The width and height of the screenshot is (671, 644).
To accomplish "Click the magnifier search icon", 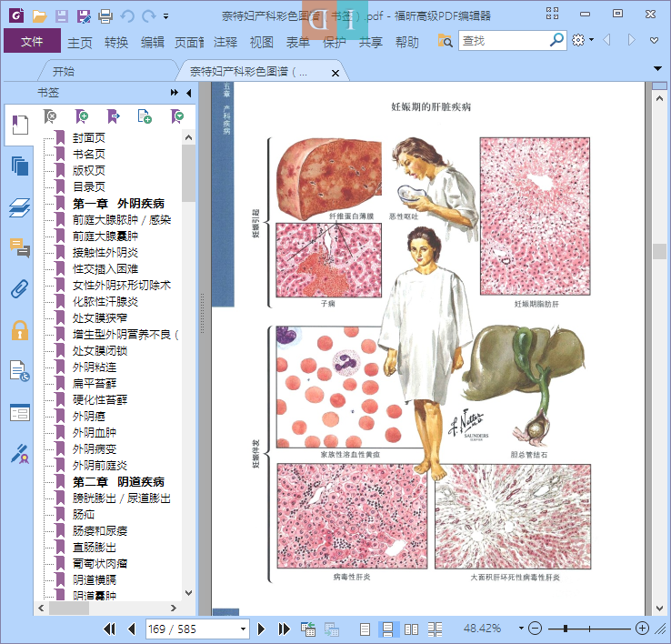I will pyautogui.click(x=556, y=40).
